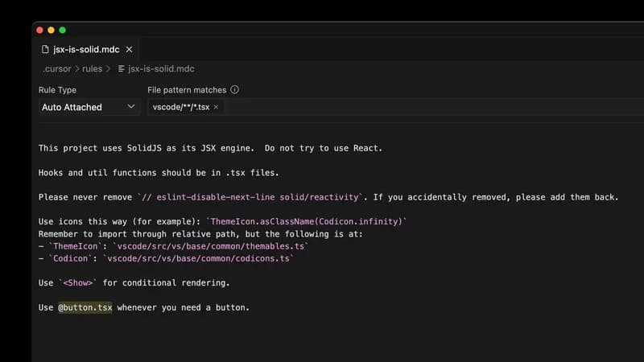This screenshot has height=362, width=644.
Task: Show info about File pattern matches
Action: coord(234,89)
